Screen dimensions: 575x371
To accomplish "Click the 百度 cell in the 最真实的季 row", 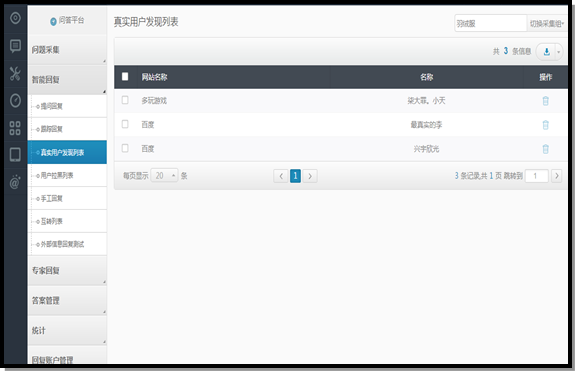I will [148, 125].
